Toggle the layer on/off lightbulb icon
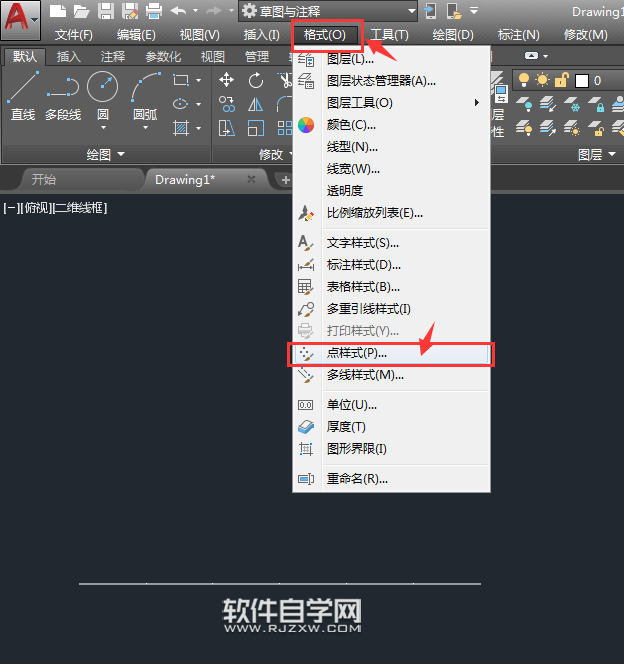 [524, 80]
